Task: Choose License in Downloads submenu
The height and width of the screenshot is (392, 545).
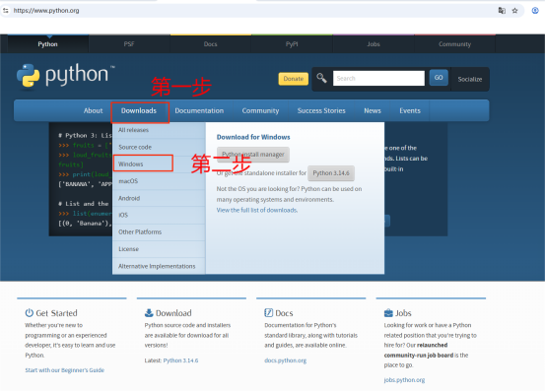Action: (159, 249)
